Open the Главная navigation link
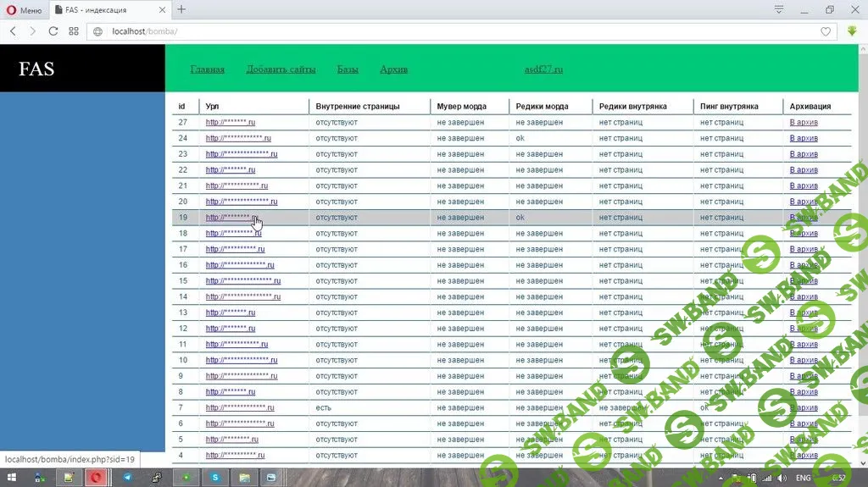 pyautogui.click(x=207, y=69)
